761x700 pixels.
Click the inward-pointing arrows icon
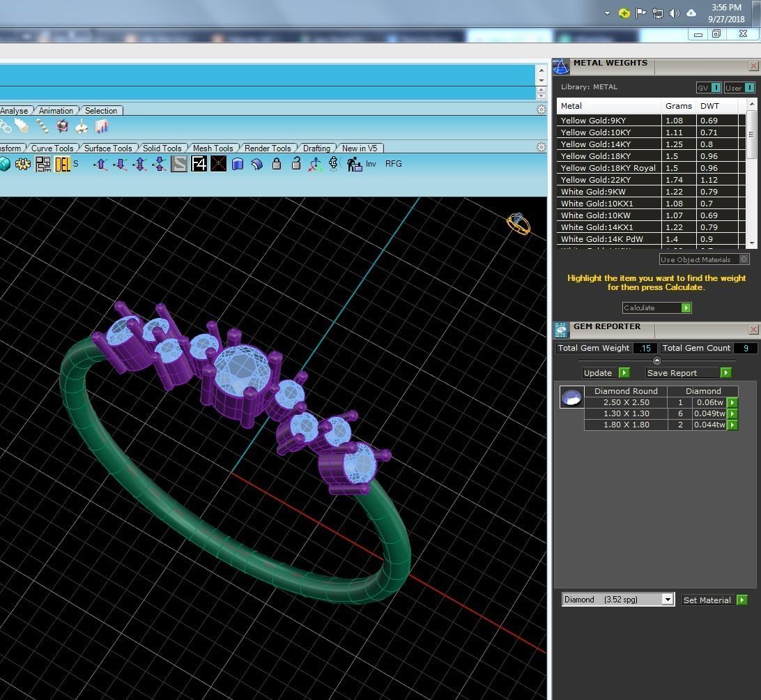159,165
